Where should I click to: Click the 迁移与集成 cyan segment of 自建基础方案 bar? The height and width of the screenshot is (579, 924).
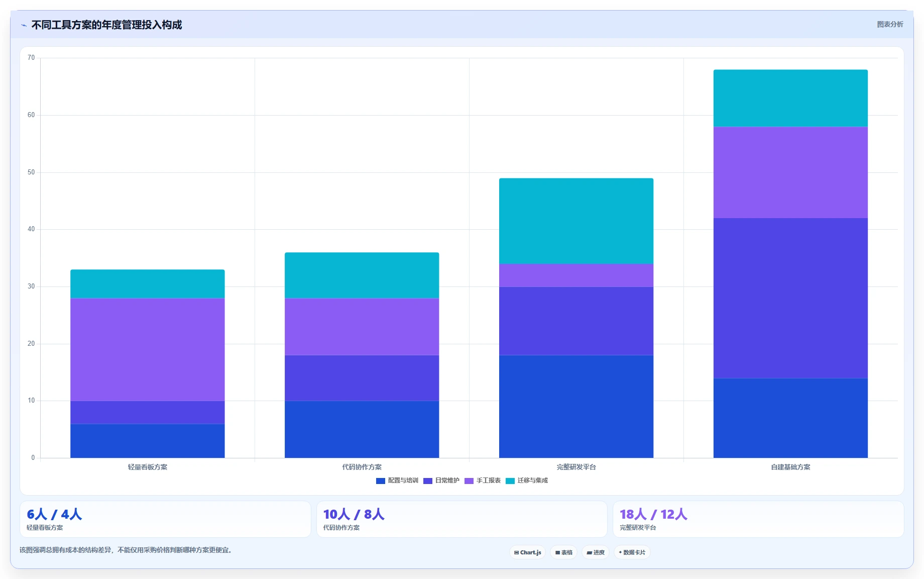tap(790, 98)
